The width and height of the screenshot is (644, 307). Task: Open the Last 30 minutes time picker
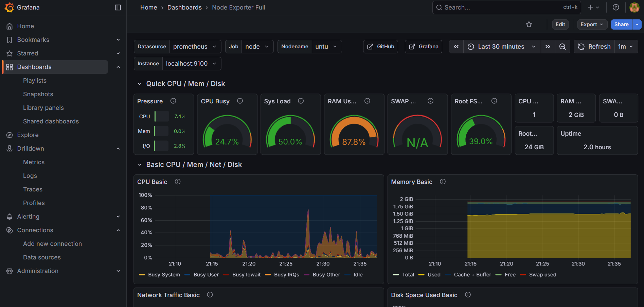(502, 47)
